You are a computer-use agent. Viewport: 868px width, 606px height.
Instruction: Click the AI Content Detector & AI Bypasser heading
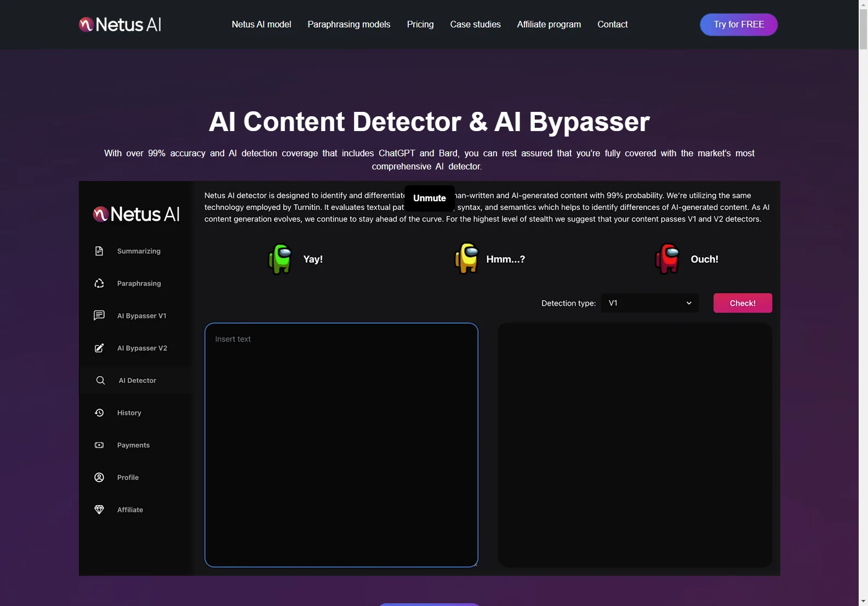click(429, 122)
